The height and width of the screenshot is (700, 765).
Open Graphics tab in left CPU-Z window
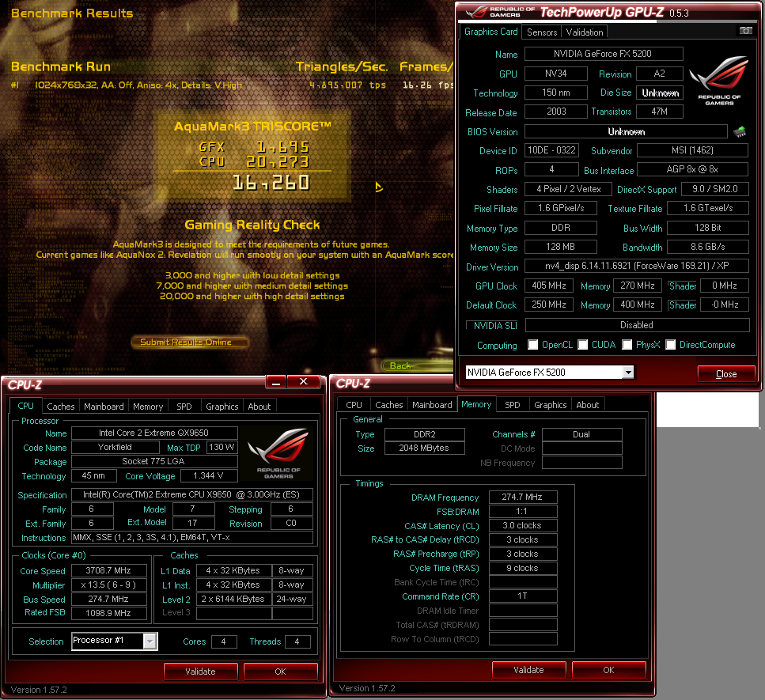point(222,407)
